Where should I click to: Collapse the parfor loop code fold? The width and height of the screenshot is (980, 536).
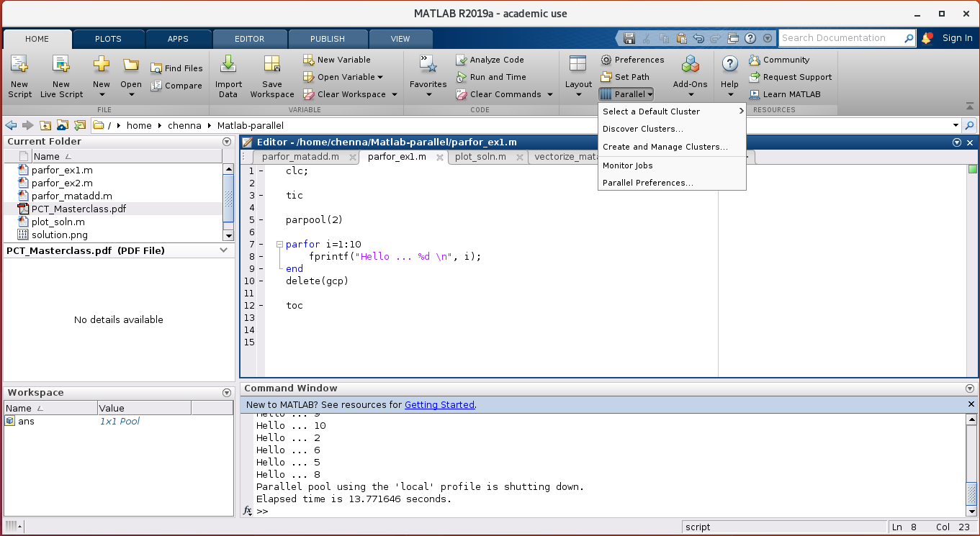tap(280, 245)
